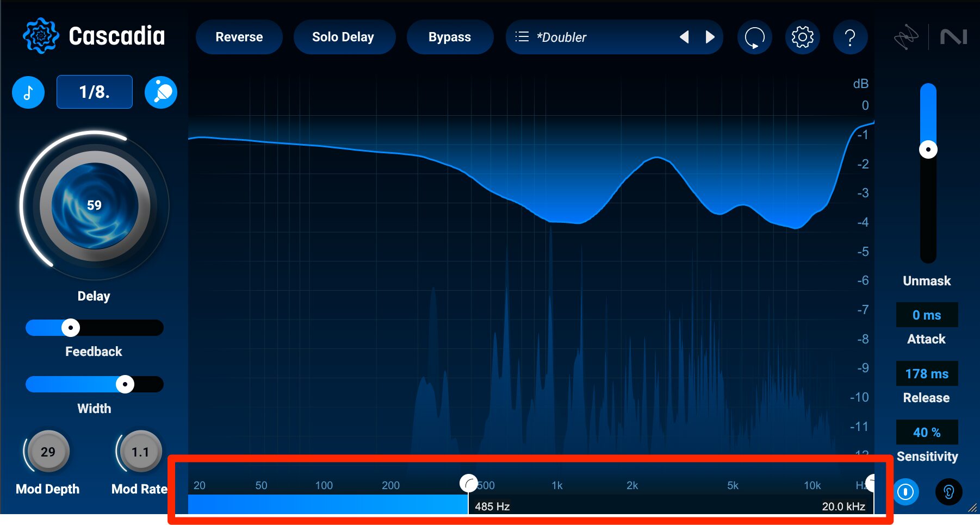Go to the next preset arrow

pos(710,37)
